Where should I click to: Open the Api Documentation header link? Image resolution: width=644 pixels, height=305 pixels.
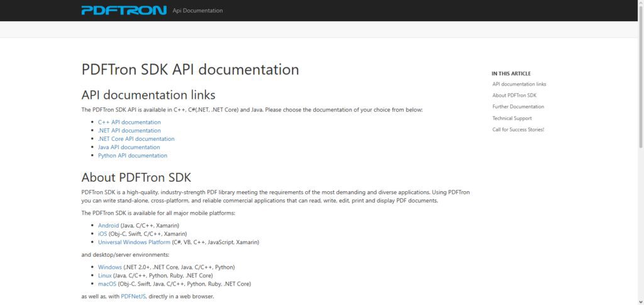pos(197,11)
